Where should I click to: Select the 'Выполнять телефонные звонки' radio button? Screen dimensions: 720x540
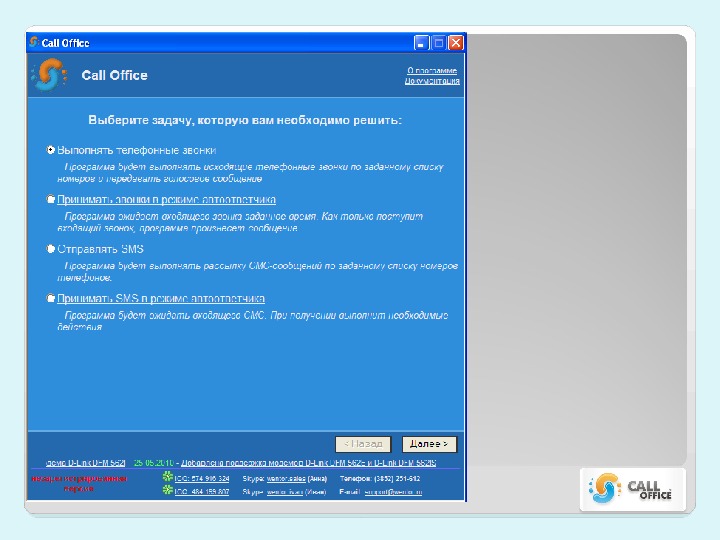(51, 150)
